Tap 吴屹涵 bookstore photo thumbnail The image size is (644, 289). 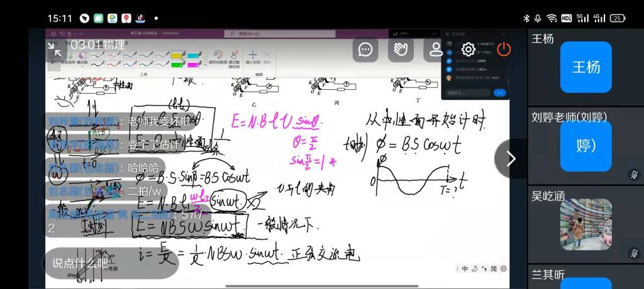[x=586, y=224]
